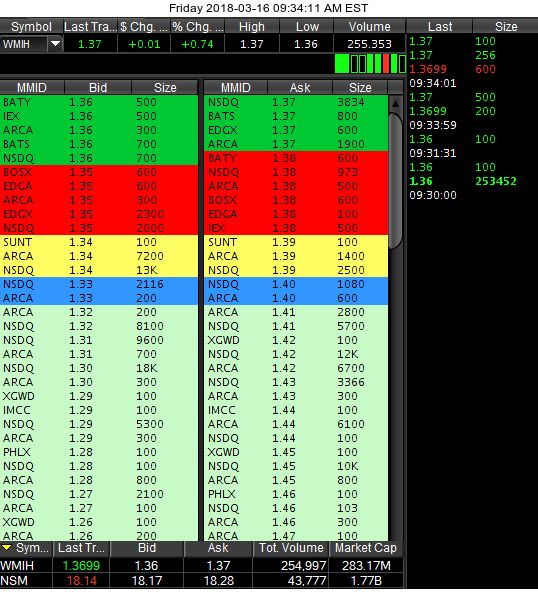Click the NSDQ ask with size 1080
The image size is (538, 592).
(296, 284)
